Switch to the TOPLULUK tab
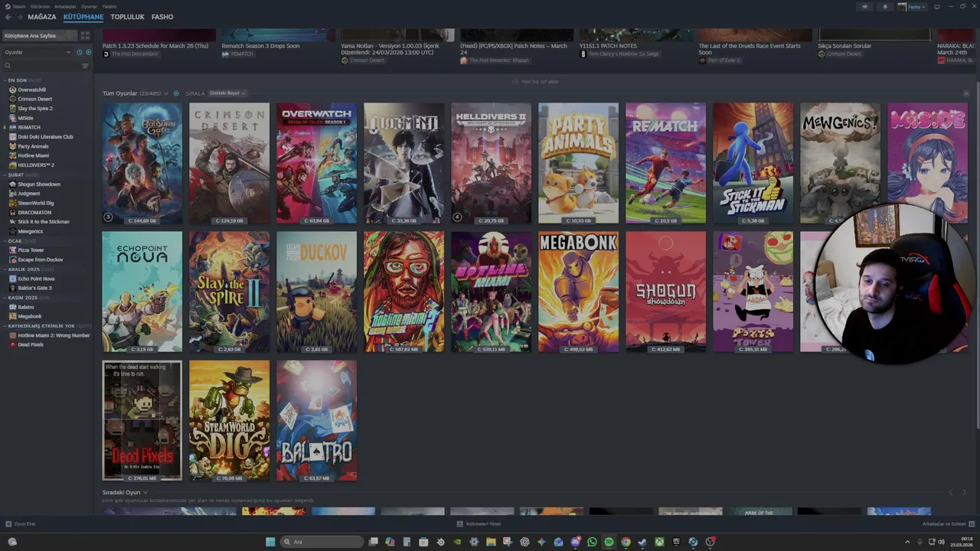The height and width of the screenshot is (551, 980). (x=127, y=17)
